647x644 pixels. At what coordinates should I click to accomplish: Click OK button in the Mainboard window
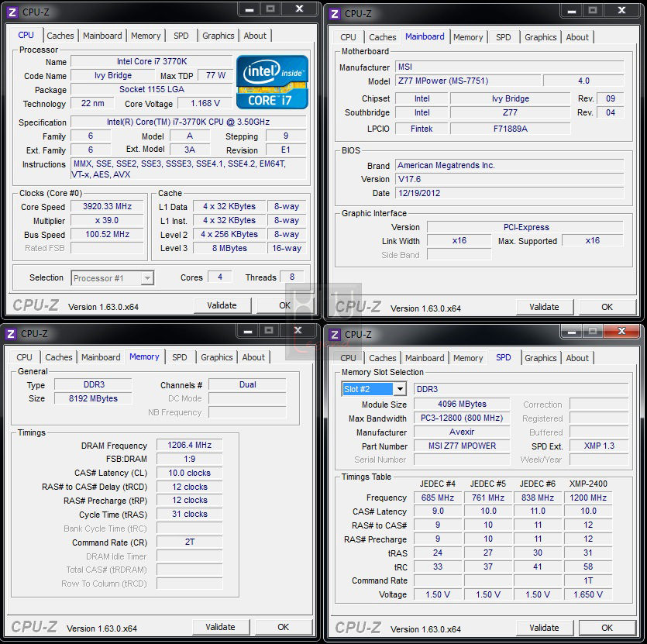(x=607, y=307)
